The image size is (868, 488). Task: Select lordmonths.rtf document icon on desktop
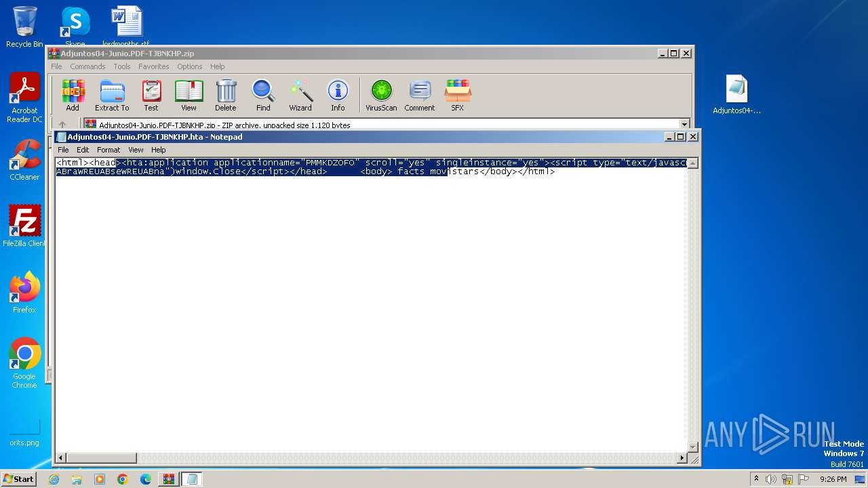(x=127, y=27)
